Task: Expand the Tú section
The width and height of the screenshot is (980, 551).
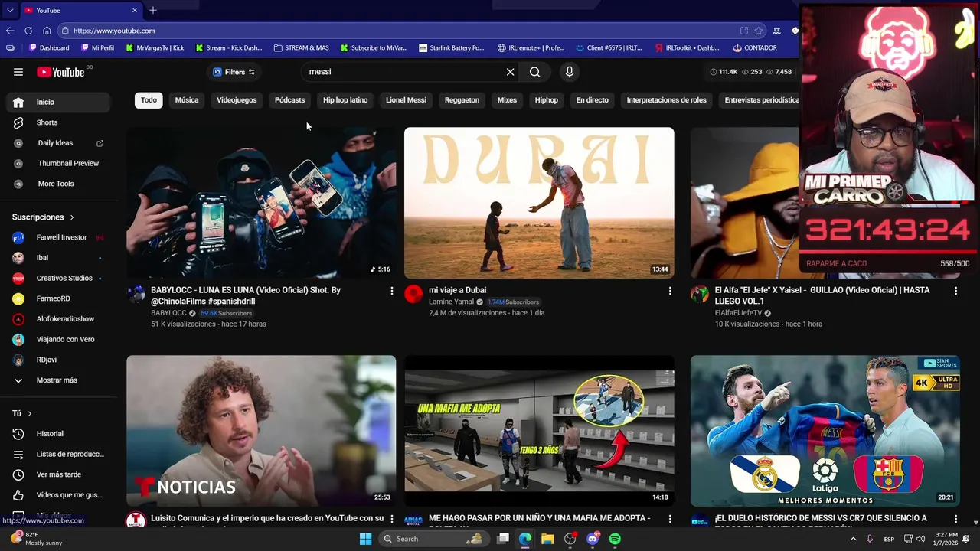Action: [22, 413]
